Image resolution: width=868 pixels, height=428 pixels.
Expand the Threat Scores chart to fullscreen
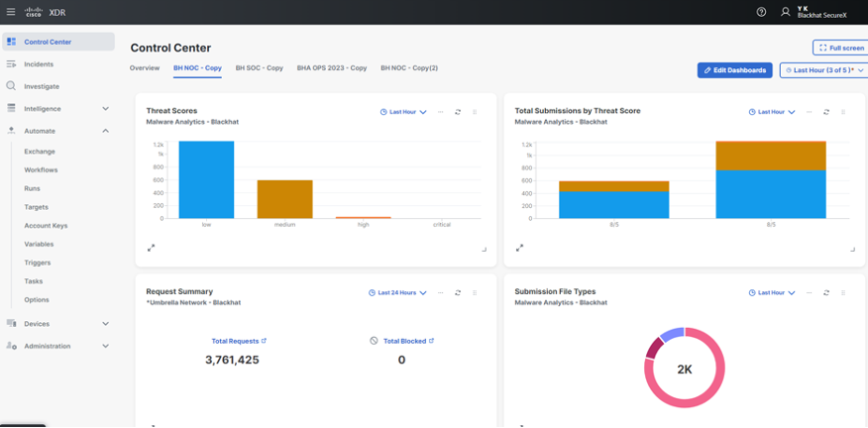click(x=152, y=248)
